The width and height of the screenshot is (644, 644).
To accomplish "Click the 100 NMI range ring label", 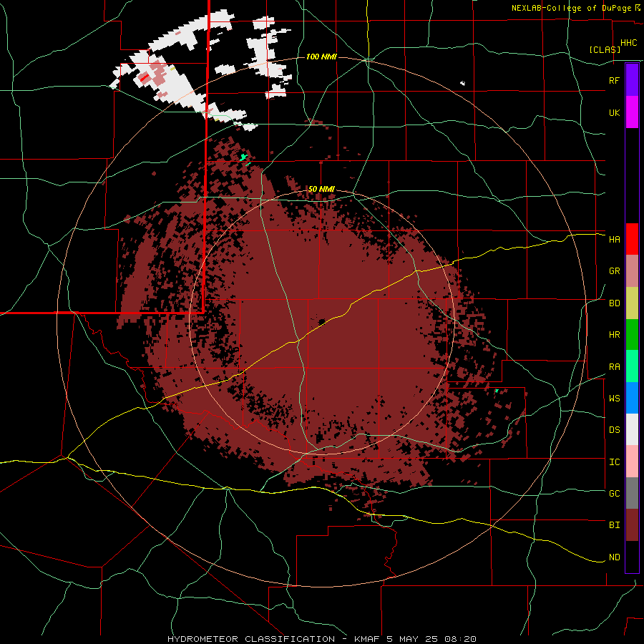I will pyautogui.click(x=321, y=57).
